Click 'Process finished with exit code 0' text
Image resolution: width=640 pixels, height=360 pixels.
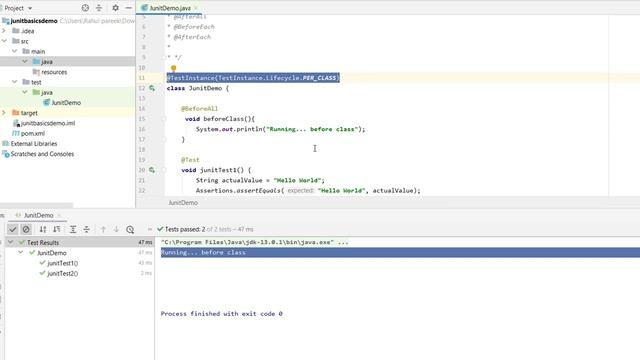(x=222, y=313)
